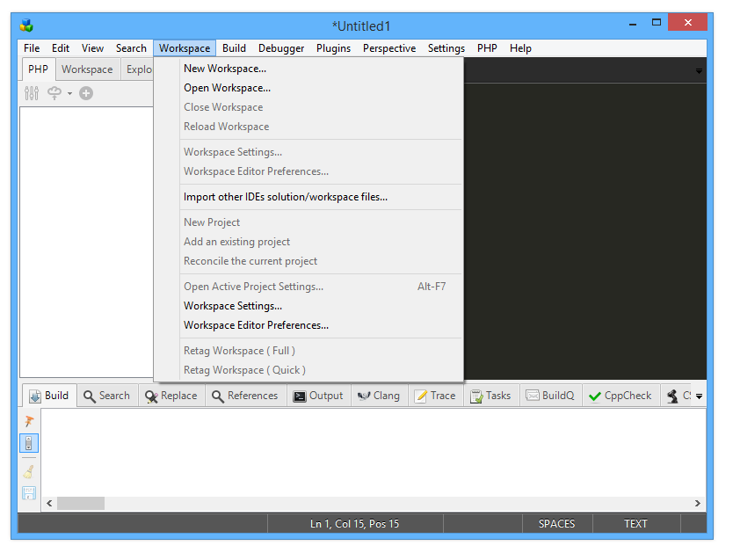Image resolution: width=733 pixels, height=560 pixels.
Task: Open the Perspective menu
Action: pos(388,48)
